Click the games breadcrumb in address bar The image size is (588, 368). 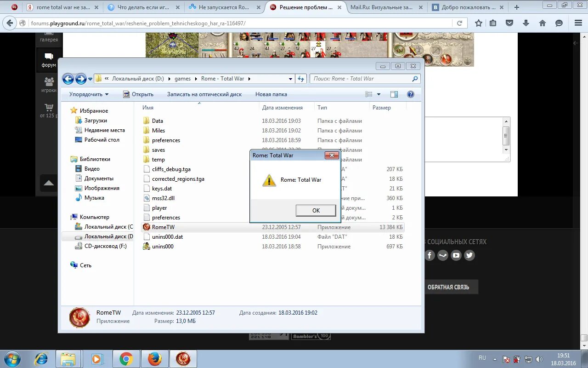pos(182,79)
